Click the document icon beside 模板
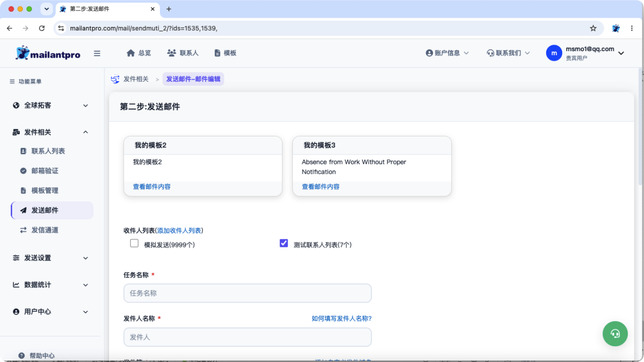 217,53
